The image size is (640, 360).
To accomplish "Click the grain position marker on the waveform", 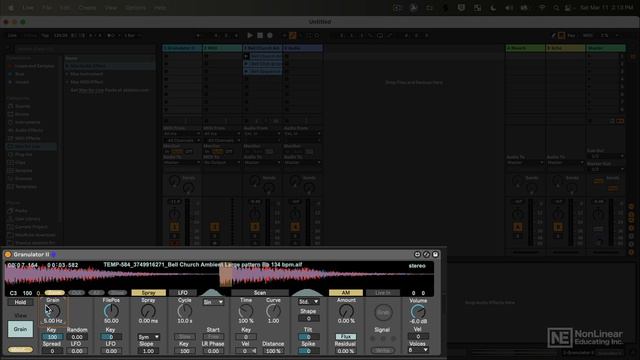I will point(226,276).
